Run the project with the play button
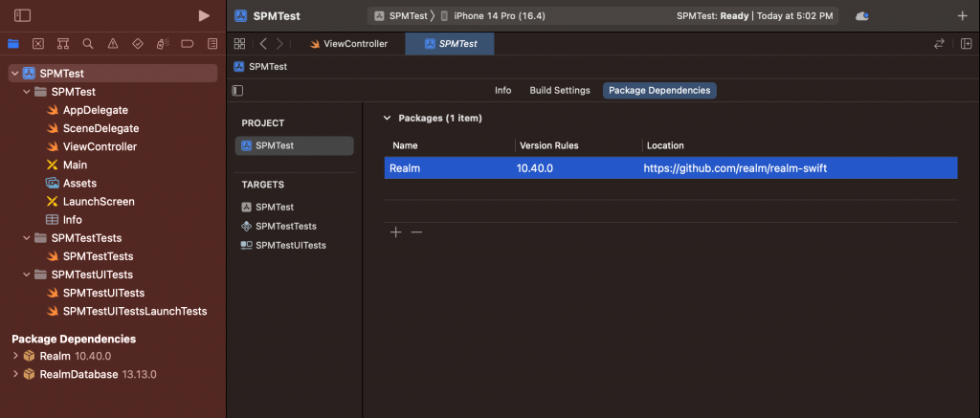 (x=203, y=15)
